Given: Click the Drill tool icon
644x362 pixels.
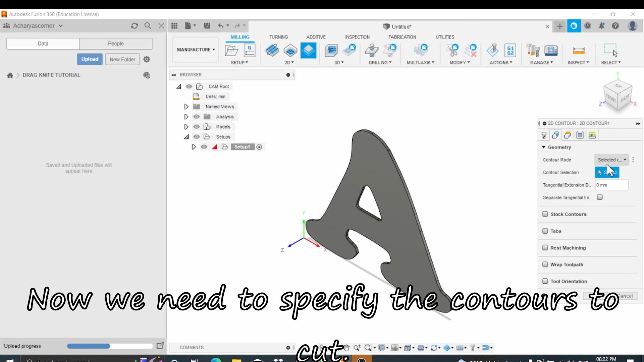Looking at the screenshot, I should (372, 51).
